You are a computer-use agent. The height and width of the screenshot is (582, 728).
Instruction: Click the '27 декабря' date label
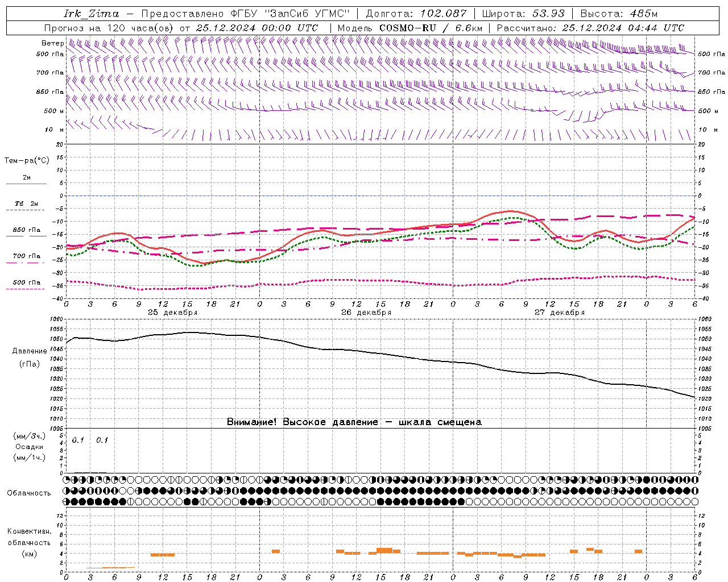[560, 313]
